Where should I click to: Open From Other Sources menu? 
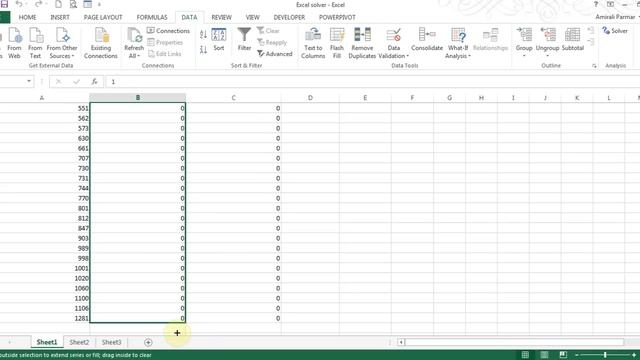(x=62, y=43)
